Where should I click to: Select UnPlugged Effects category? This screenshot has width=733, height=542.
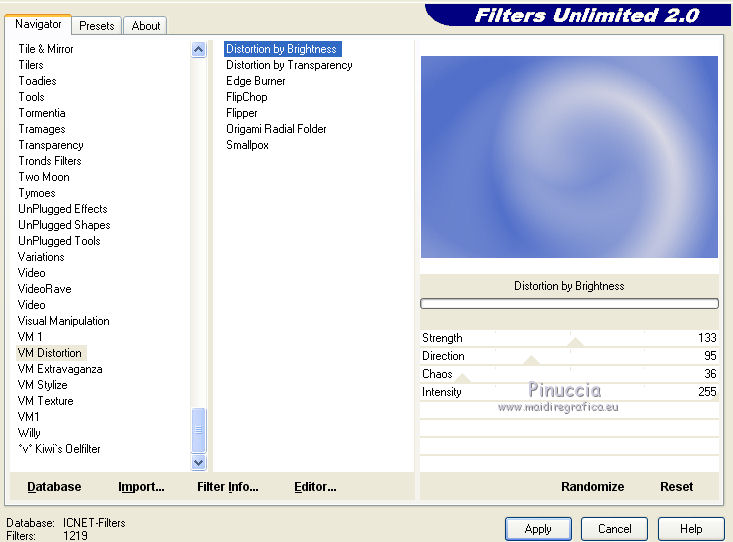pyautogui.click(x=63, y=209)
